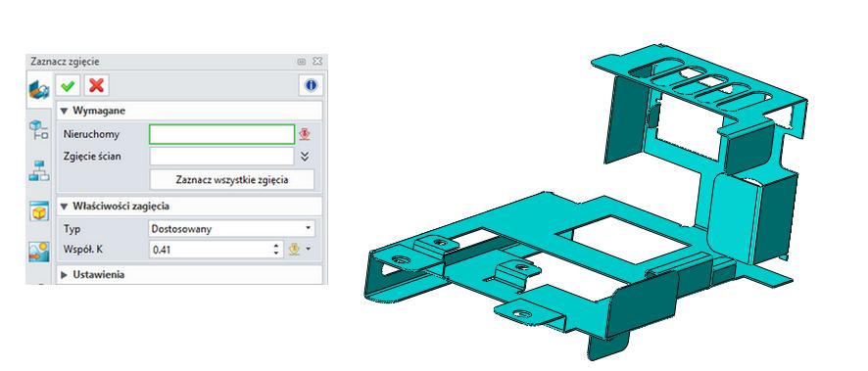Confirm with the green checkmark button
Image resolution: width=868 pixels, height=371 pixels.
click(x=69, y=86)
